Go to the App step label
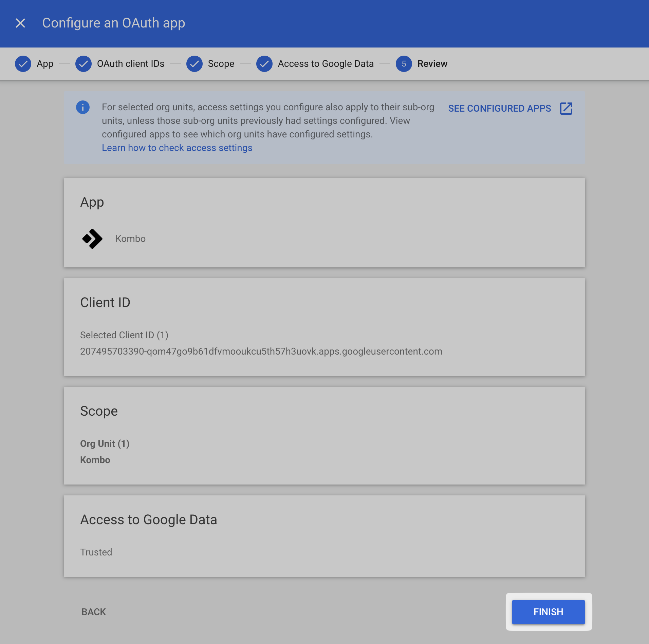649x644 pixels. (45, 64)
